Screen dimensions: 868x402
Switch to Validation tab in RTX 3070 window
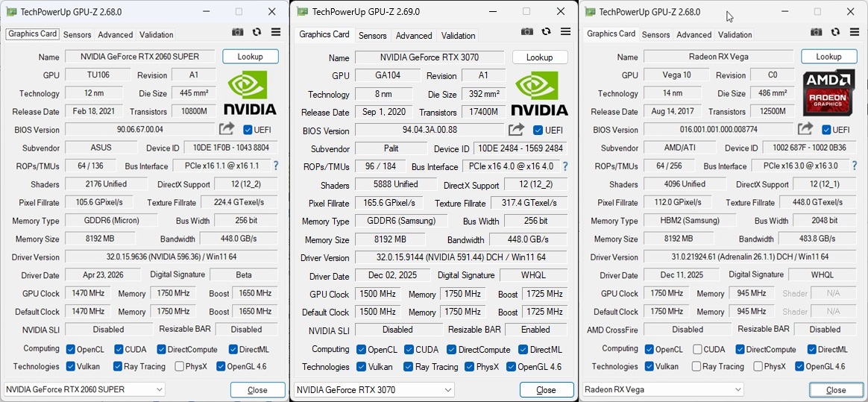pos(458,36)
